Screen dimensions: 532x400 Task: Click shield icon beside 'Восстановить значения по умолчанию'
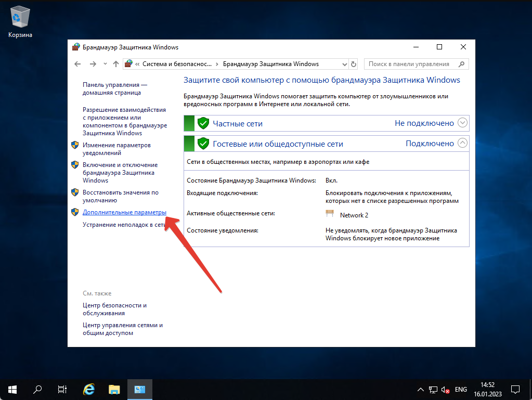pos(75,192)
